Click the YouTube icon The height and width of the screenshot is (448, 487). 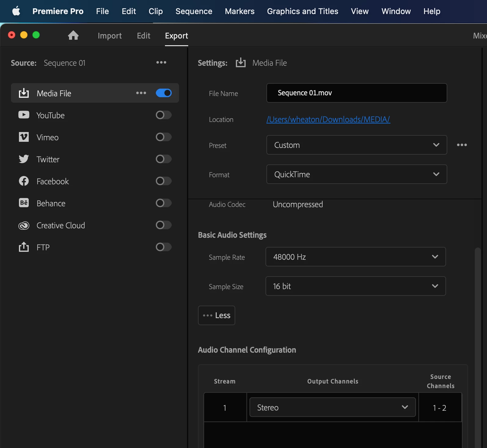(24, 115)
